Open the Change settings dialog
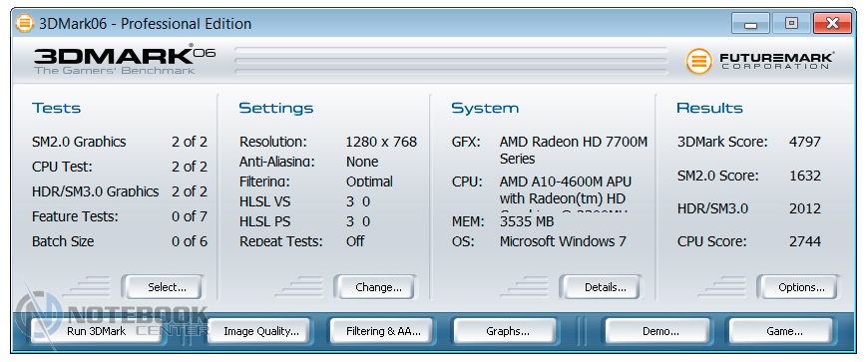 coord(375,287)
